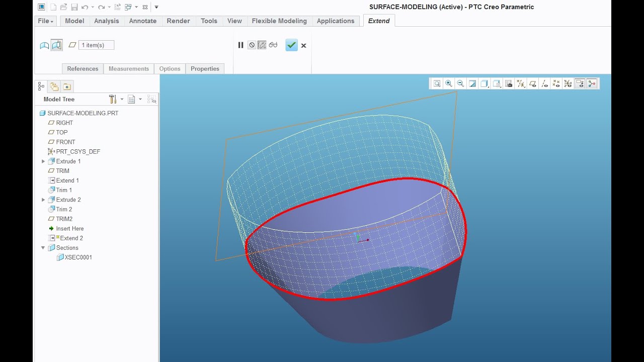Open the Measurements panel tab
The image size is (644, 362).
tap(129, 69)
